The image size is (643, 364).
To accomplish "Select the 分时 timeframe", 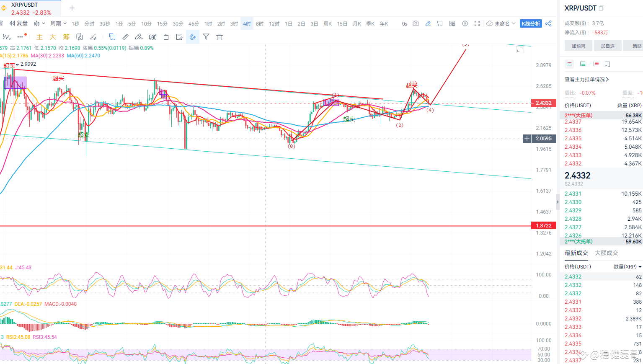I will click(x=89, y=24).
